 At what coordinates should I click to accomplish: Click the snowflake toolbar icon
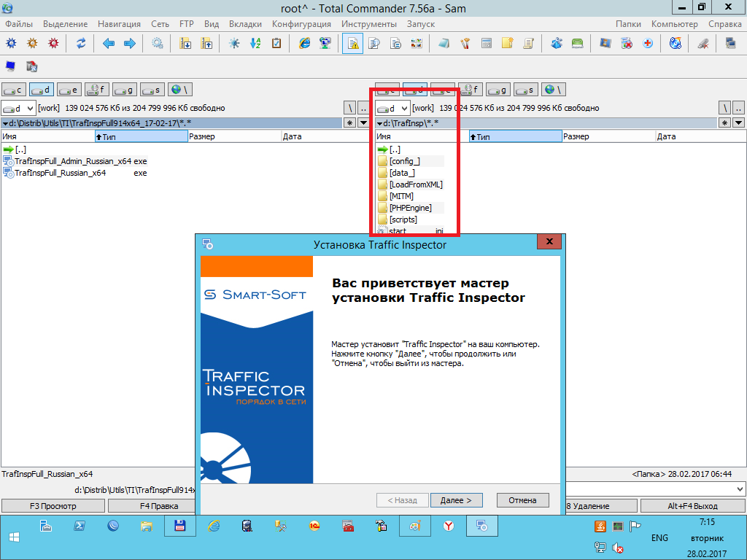tap(234, 43)
